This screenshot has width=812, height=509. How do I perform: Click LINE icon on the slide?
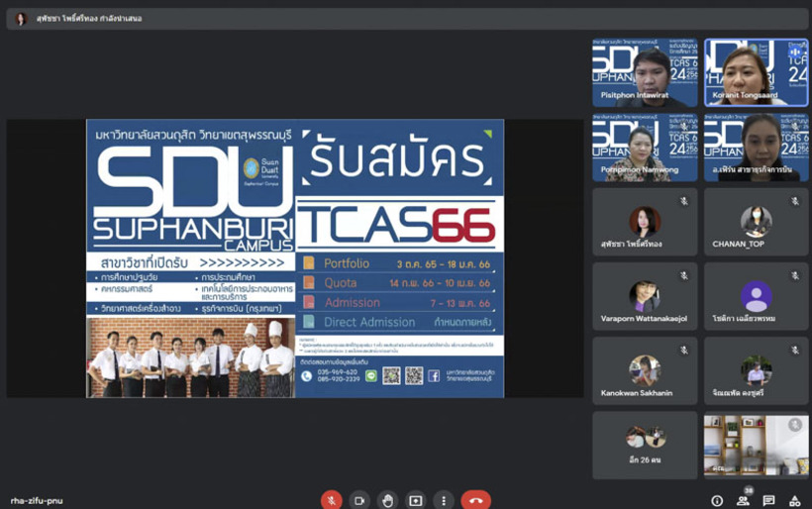pyautogui.click(x=370, y=376)
